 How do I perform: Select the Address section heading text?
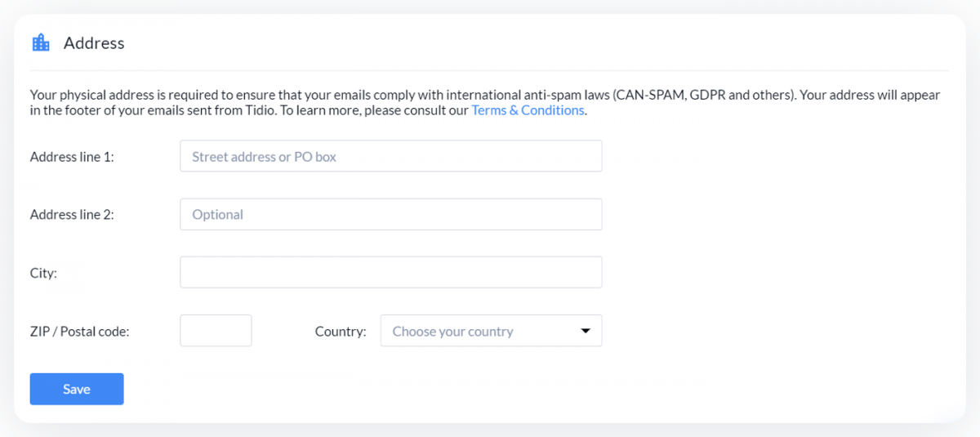click(x=94, y=43)
